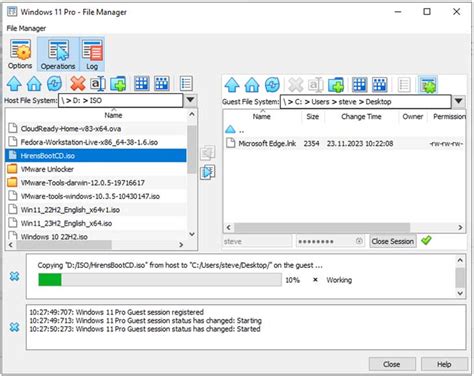Select HirensBootCD.iso in host list
Screen dimensions: 474x376
pyautogui.click(x=96, y=156)
